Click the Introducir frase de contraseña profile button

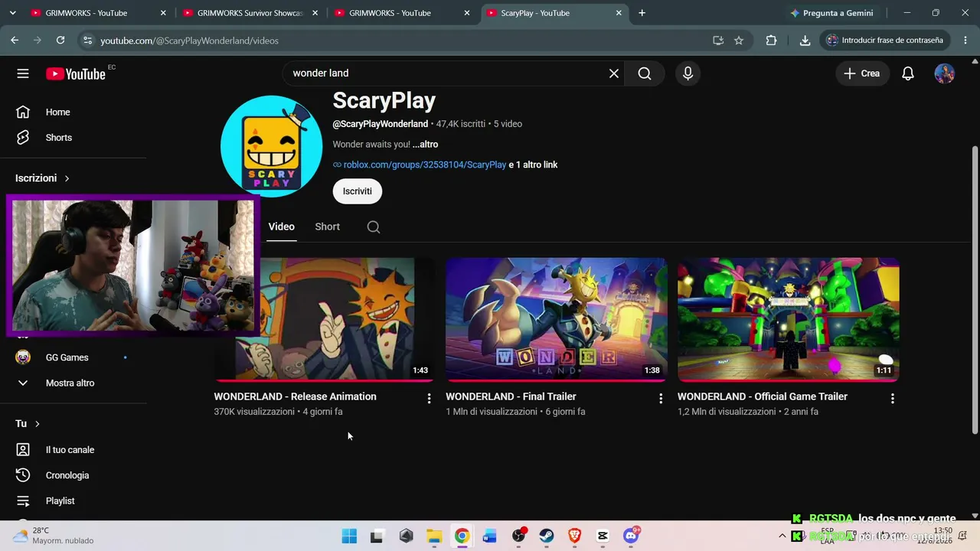885,41
